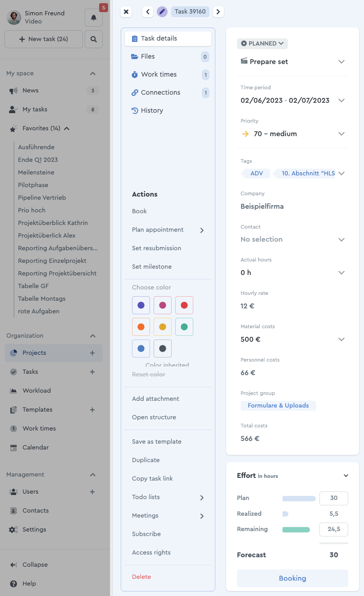Expand the Tags dropdown chevron

pos(341,173)
